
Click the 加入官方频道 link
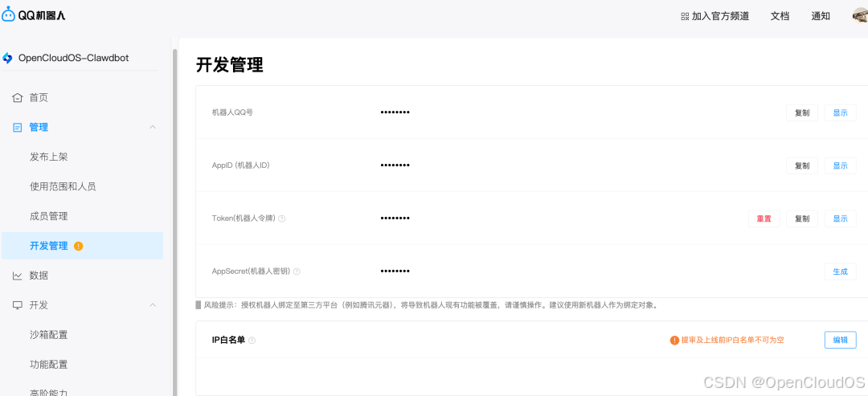click(720, 17)
